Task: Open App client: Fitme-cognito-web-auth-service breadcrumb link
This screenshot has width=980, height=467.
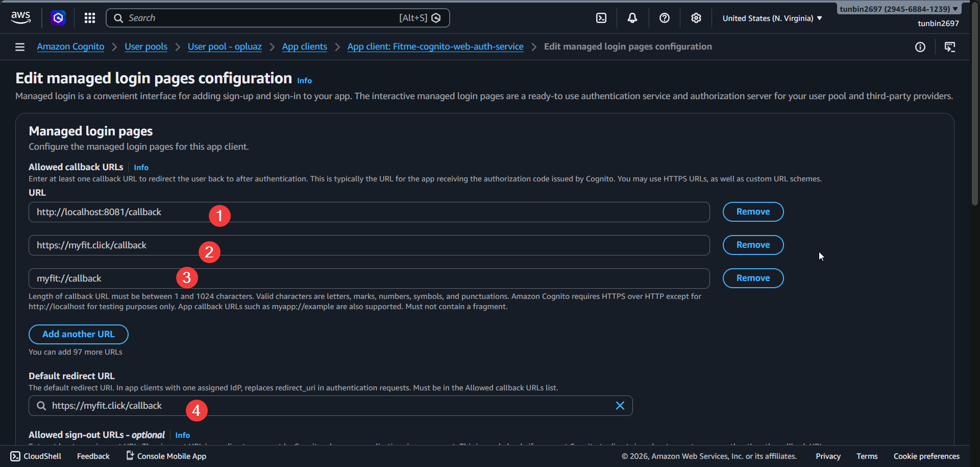Action: (x=435, y=46)
